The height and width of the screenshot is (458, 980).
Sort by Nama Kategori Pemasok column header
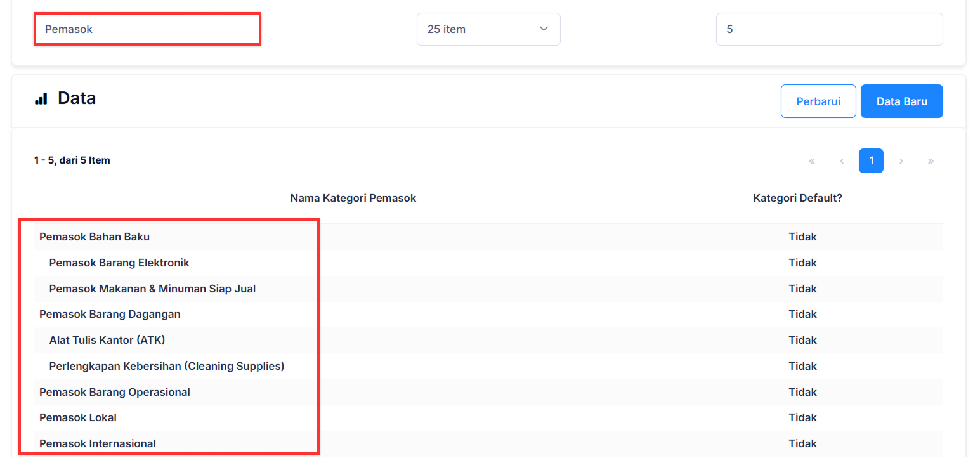pyautogui.click(x=353, y=198)
